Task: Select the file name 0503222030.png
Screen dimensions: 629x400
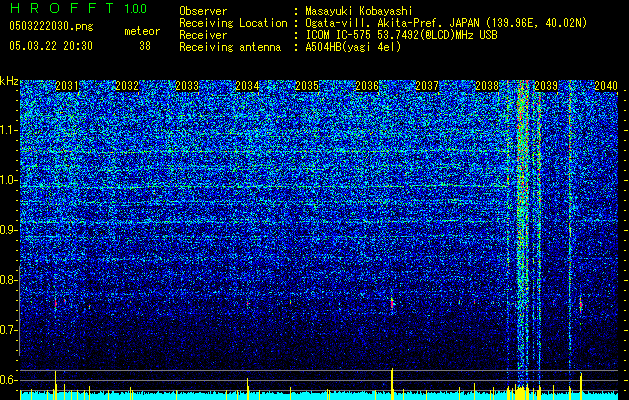Action: pyautogui.click(x=51, y=26)
